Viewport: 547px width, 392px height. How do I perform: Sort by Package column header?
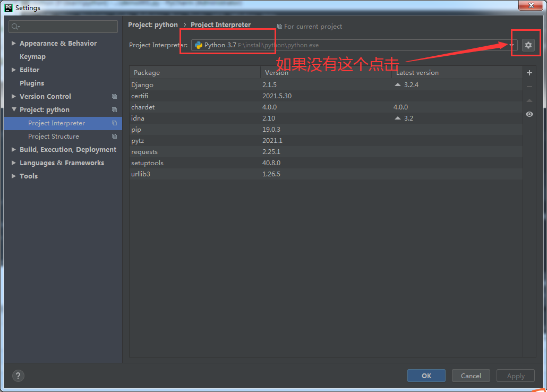(x=195, y=73)
